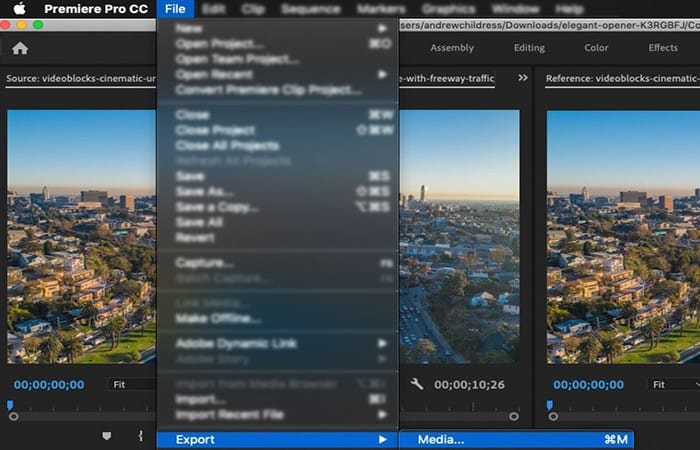Open the Window menu
Image resolution: width=700 pixels, height=450 pixels.
(x=515, y=9)
